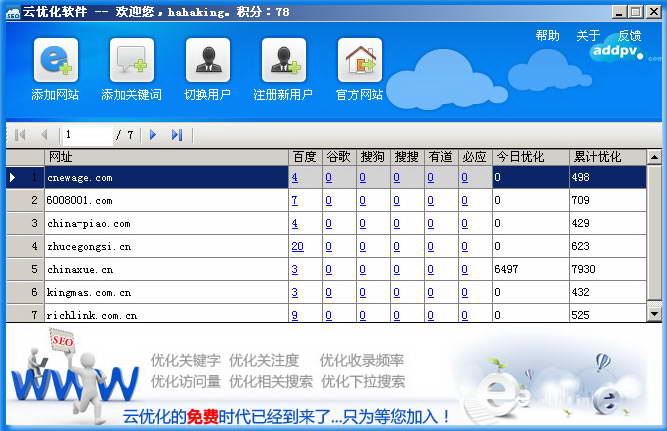The image size is (667, 431).
Task: Click the 百度 column header
Action: coord(304,157)
